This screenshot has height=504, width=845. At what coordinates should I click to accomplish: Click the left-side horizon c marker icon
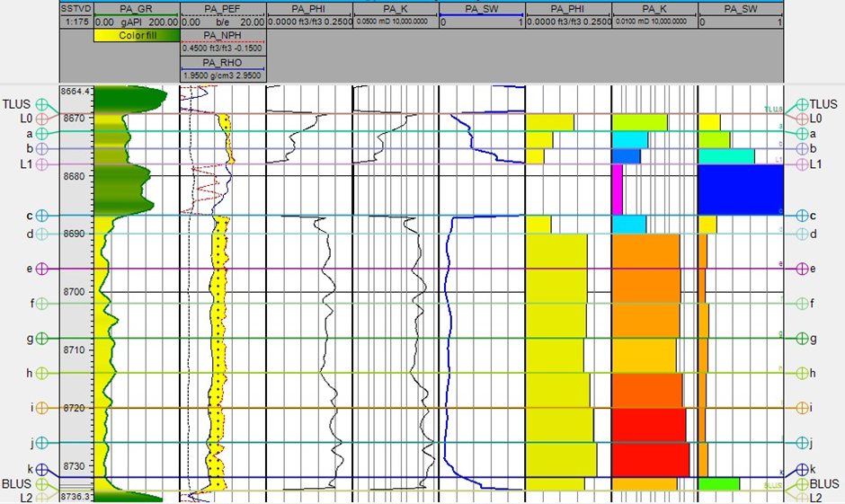coord(43,216)
